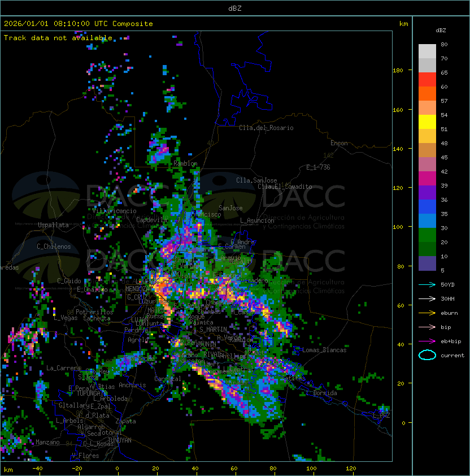Click the '120' tick on bottom km axis
This screenshot has width=470, height=476.
tap(351, 469)
